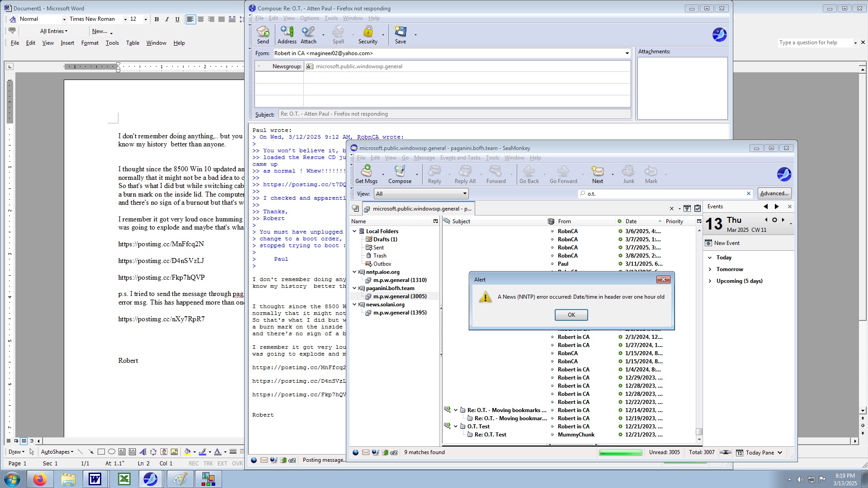Viewport: 868px width, 488px height.
Task: Open Address book from Compose toolbar
Action: [287, 35]
